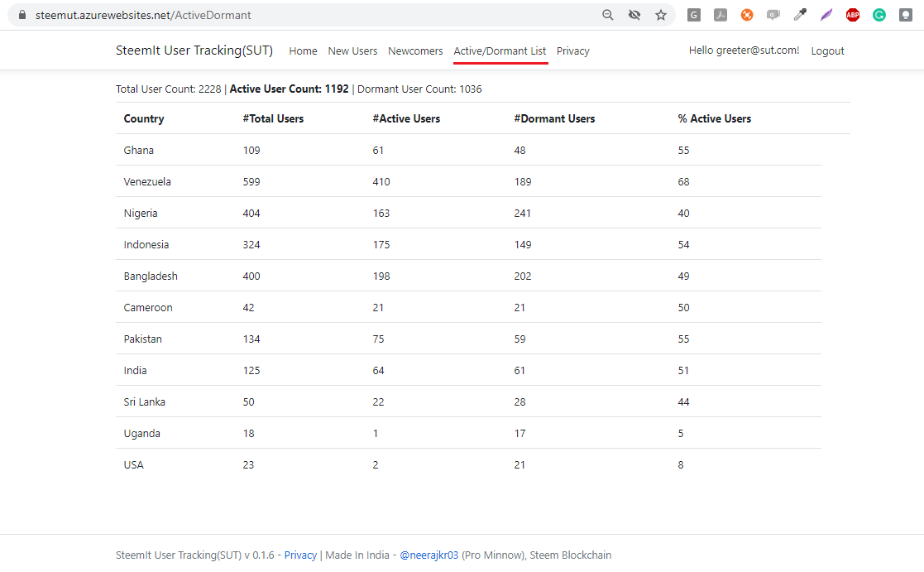Select the Uganda country cell
The width and height of the screenshot is (924, 572).
pyautogui.click(x=141, y=434)
